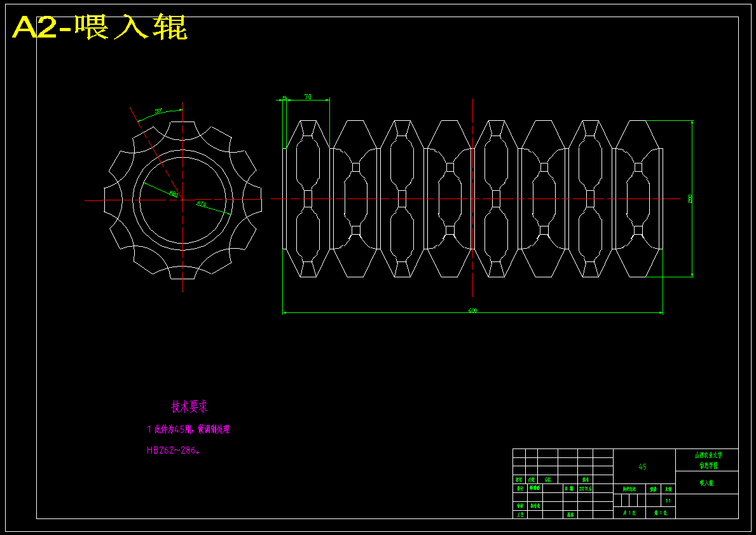Select the '70' width dimension text
The image size is (756, 535).
coord(308,97)
